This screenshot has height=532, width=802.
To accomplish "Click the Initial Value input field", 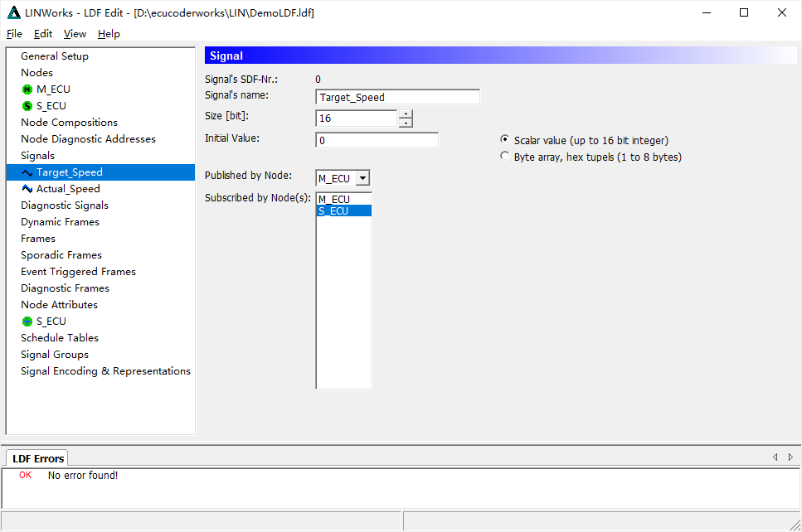I will 377,140.
